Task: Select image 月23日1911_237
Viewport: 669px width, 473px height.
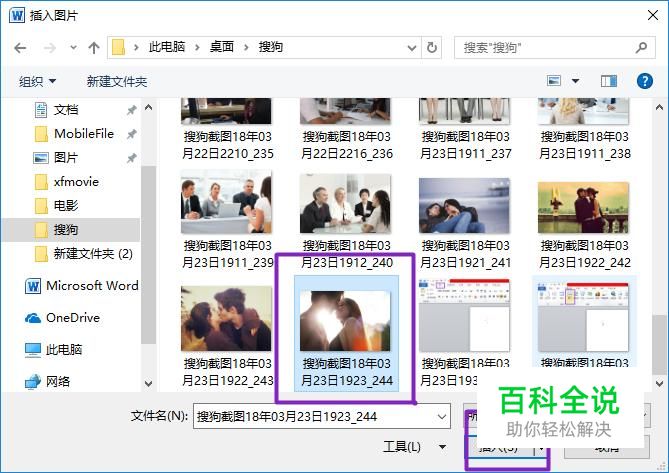Action: click(x=465, y=129)
